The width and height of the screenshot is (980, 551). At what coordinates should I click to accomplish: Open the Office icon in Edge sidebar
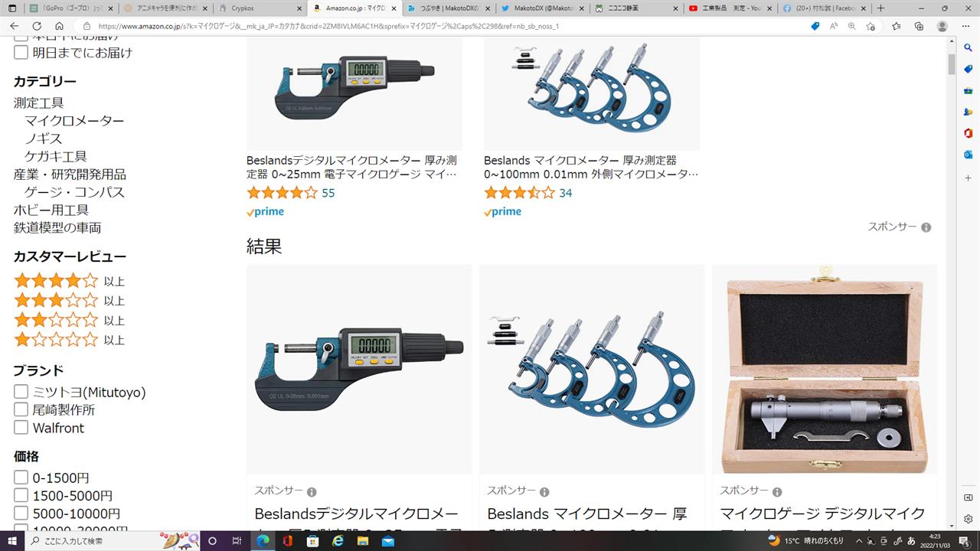pos(969,133)
